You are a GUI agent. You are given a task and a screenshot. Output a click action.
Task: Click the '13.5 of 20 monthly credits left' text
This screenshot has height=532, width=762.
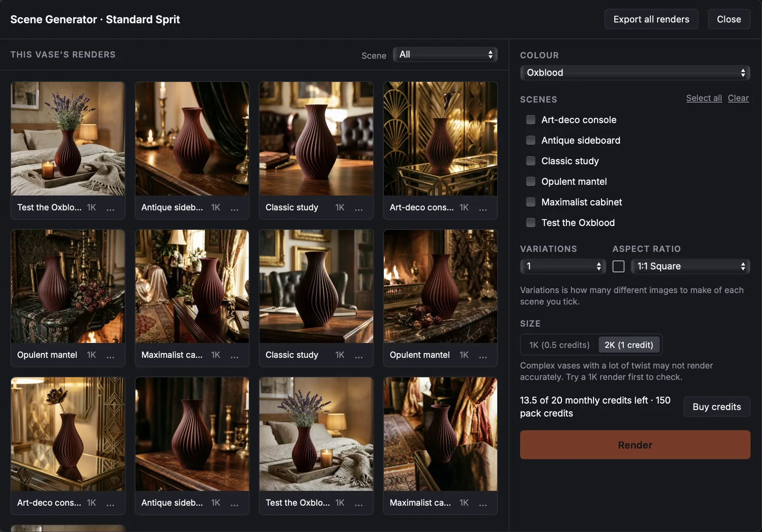click(x=584, y=400)
